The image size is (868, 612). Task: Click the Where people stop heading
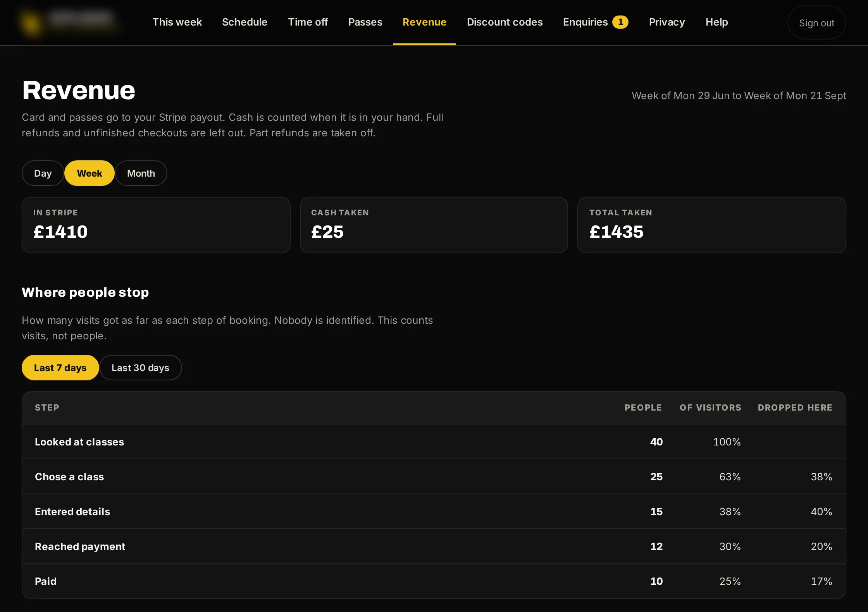pyautogui.click(x=85, y=292)
